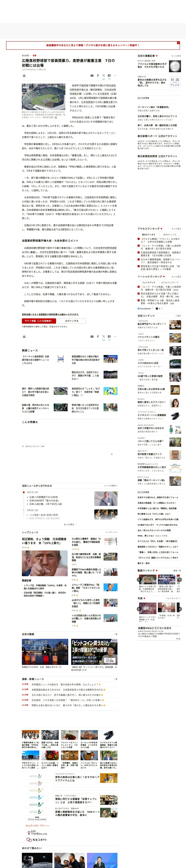The height and width of the screenshot is (868, 186).
Task: Share article on Facebook at top
Action: [x=98, y=76]
